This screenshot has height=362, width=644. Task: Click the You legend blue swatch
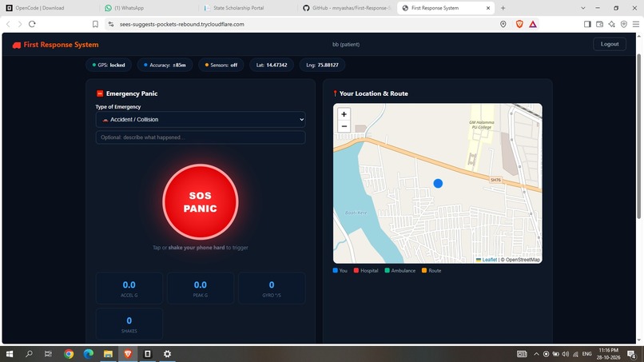coord(335,270)
